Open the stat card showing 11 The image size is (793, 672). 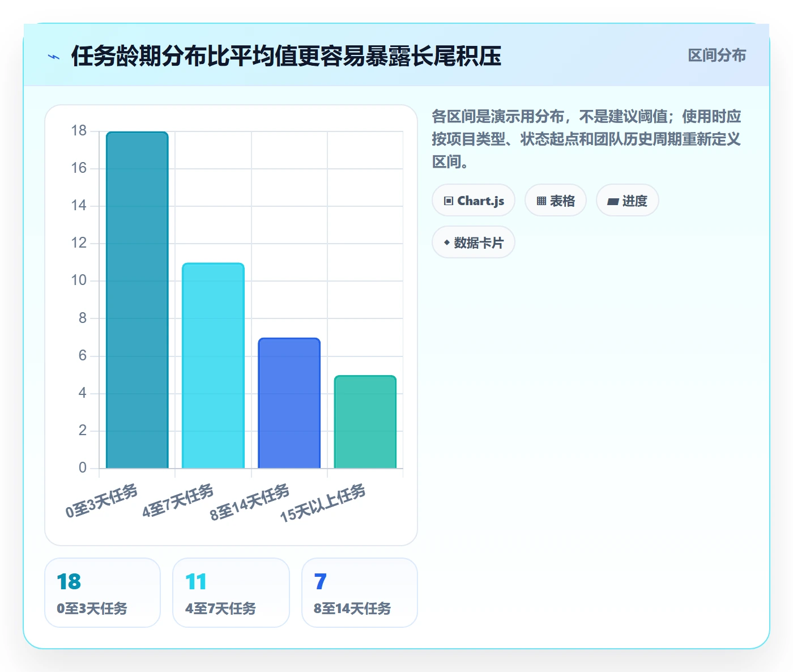click(x=231, y=593)
